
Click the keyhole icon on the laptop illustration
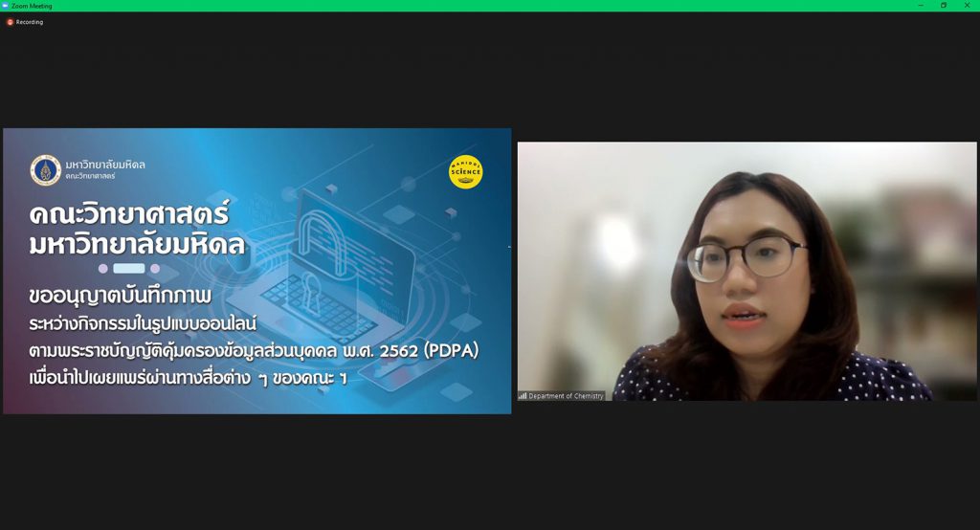click(x=311, y=292)
